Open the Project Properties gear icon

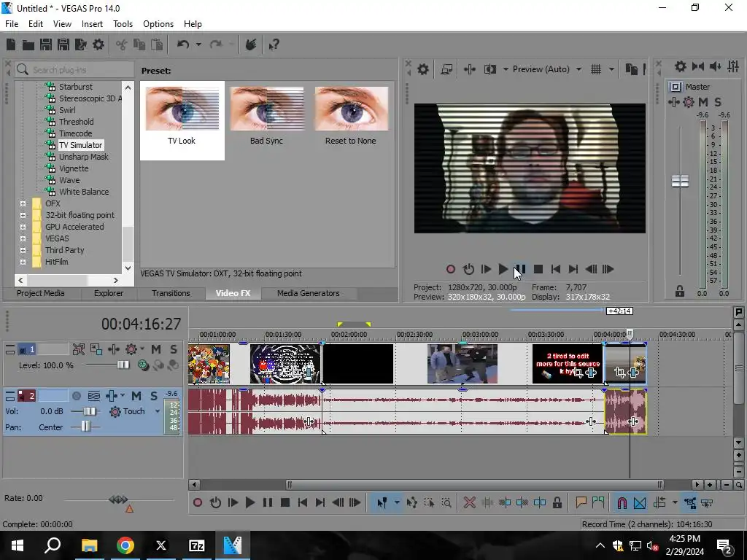(x=98, y=44)
